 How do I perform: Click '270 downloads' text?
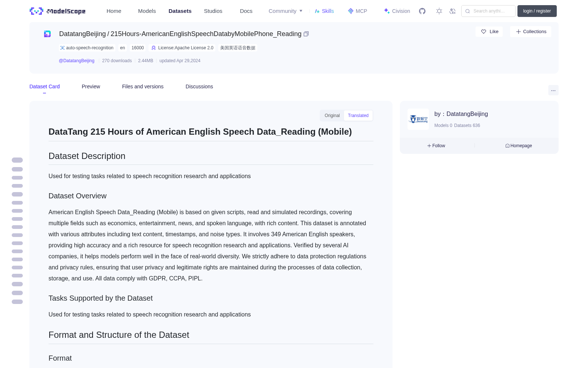(117, 61)
